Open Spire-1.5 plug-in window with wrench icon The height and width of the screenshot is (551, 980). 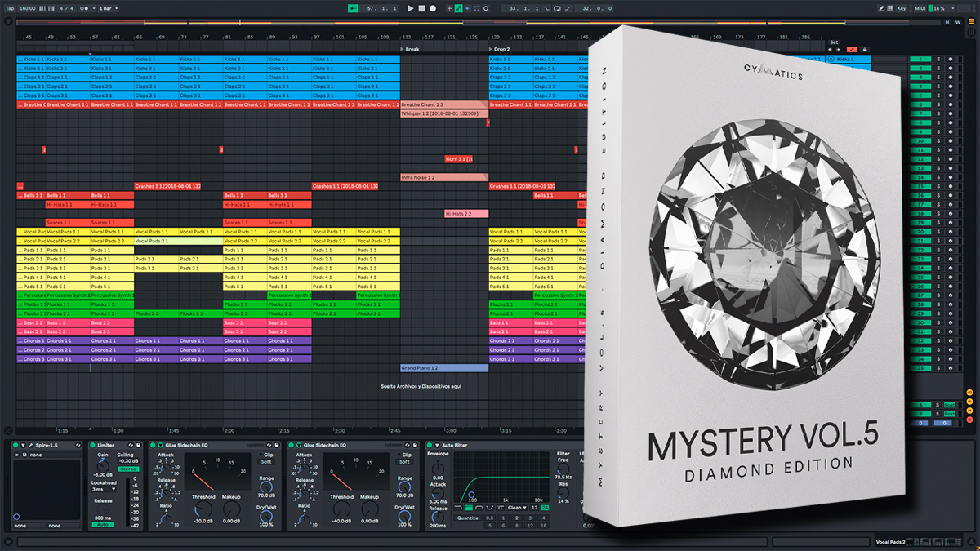pyautogui.click(x=31, y=445)
